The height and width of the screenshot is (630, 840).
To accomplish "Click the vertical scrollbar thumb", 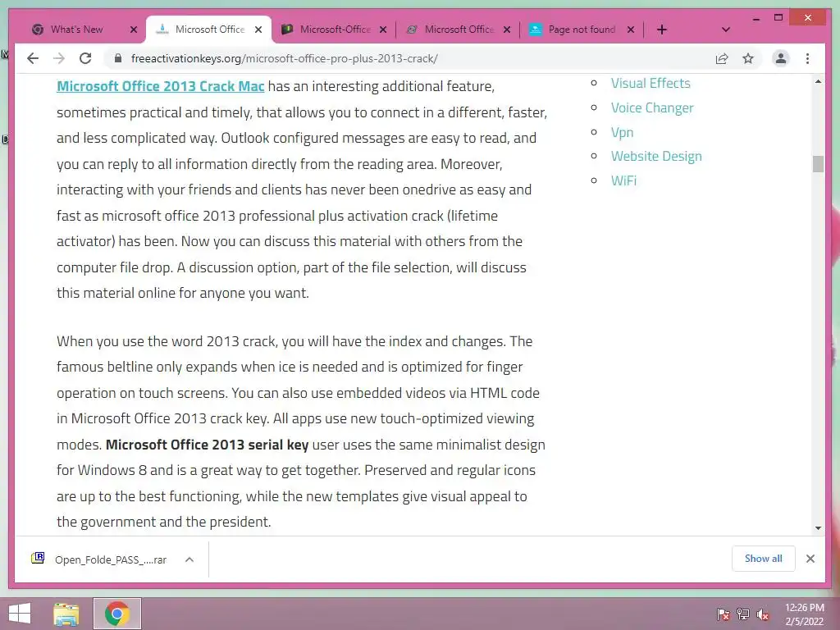I will [818, 164].
